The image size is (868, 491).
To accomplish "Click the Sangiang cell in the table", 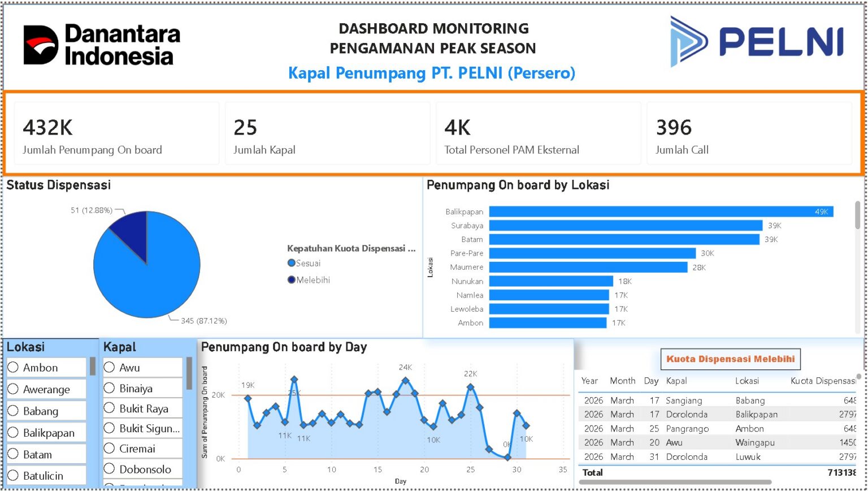I will pos(684,400).
